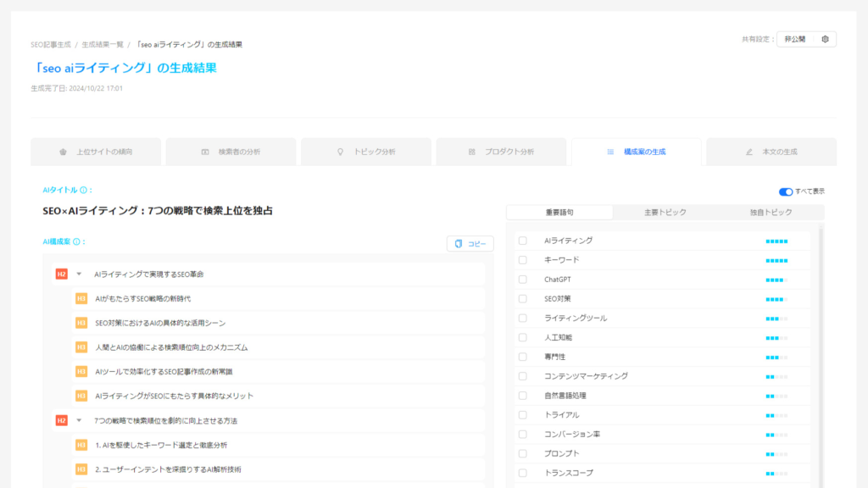
Task: Switch to the 主要トピック tab
Action: tap(665, 213)
